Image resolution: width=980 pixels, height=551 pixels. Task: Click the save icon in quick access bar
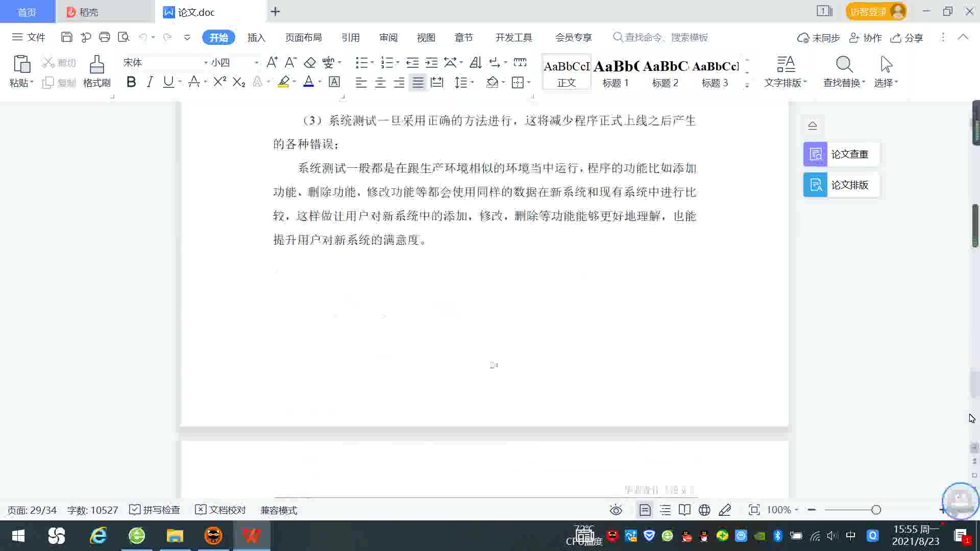coord(66,37)
